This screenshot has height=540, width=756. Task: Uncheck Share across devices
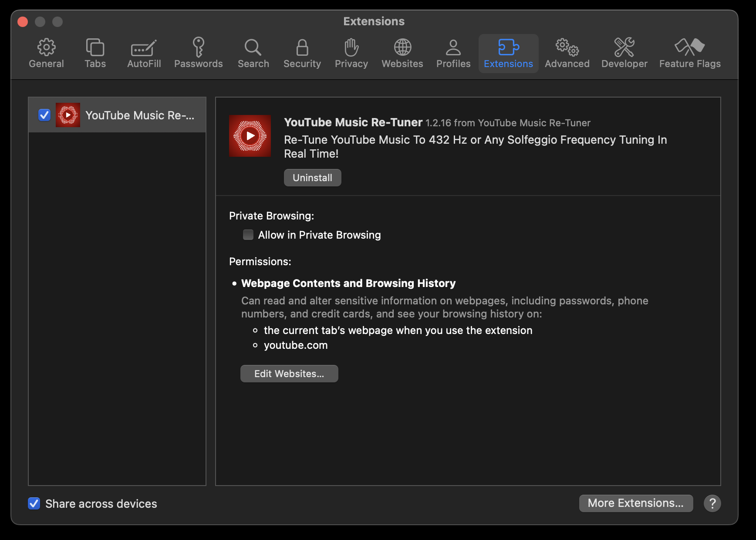click(34, 503)
